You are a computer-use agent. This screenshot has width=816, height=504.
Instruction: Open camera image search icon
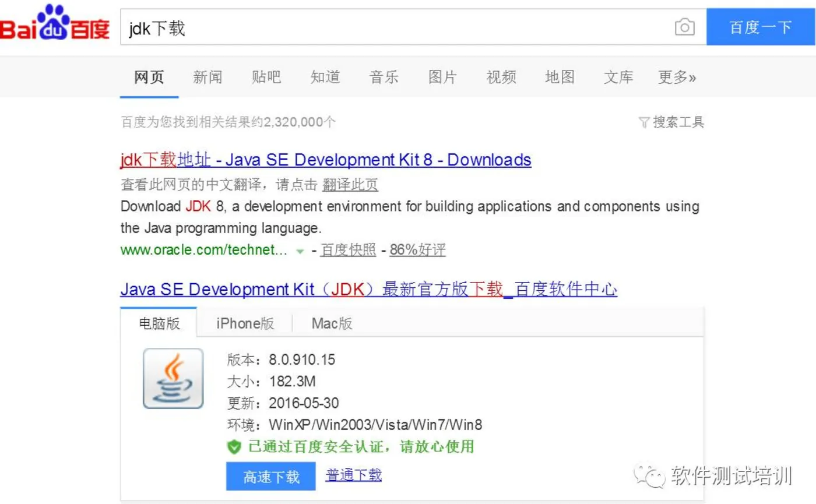click(x=684, y=27)
